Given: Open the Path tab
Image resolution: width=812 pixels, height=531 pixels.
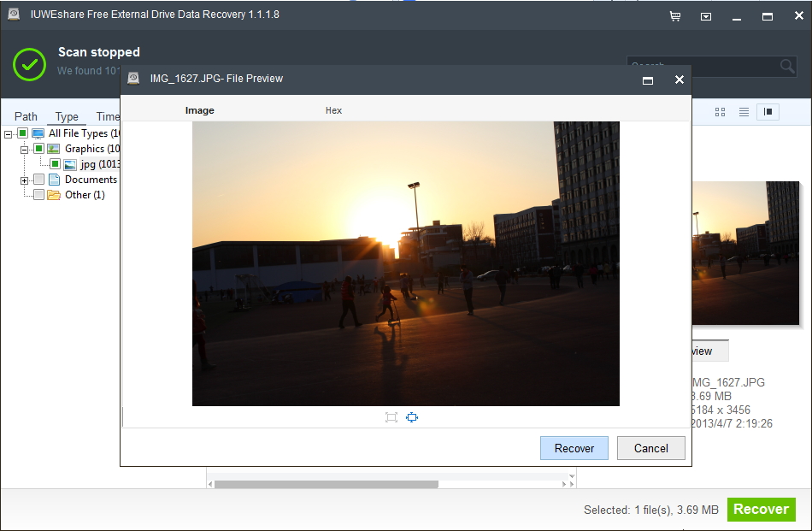Looking at the screenshot, I should coord(26,116).
